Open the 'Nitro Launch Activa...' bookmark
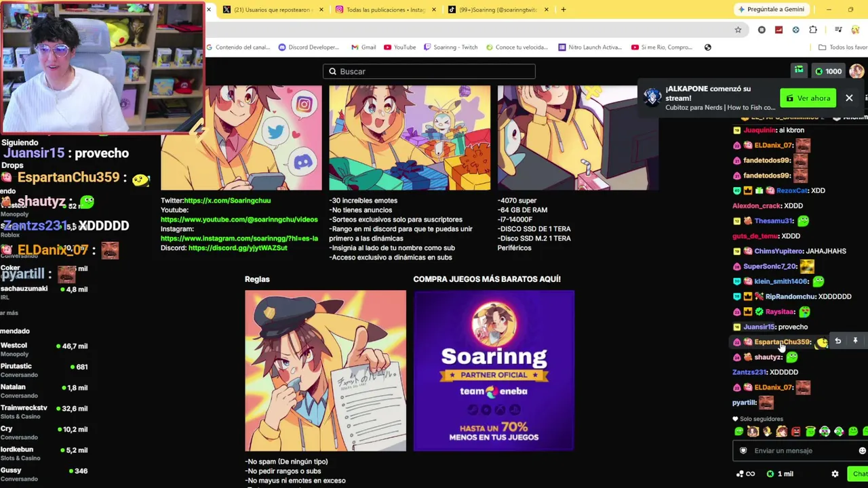This screenshot has width=868, height=488. [590, 47]
